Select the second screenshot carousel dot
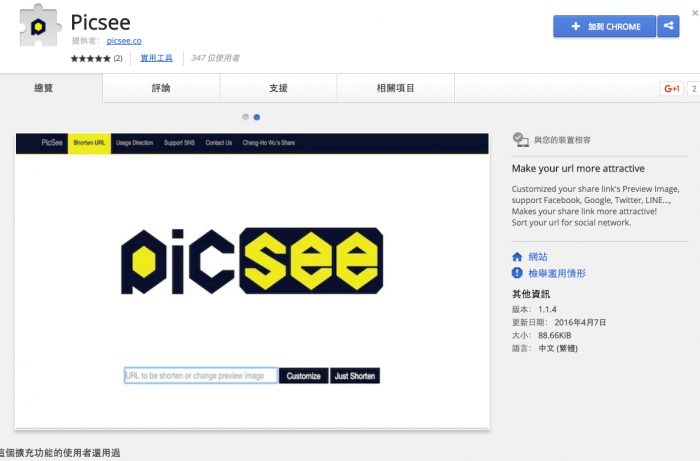This screenshot has height=461, width=700. tap(257, 117)
